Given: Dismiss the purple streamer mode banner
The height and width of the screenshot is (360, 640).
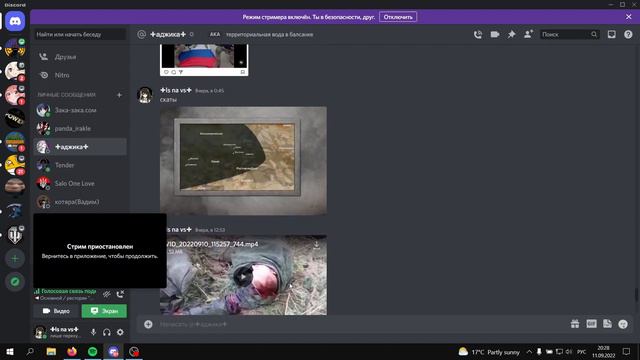Looking at the screenshot, I should 629,17.
